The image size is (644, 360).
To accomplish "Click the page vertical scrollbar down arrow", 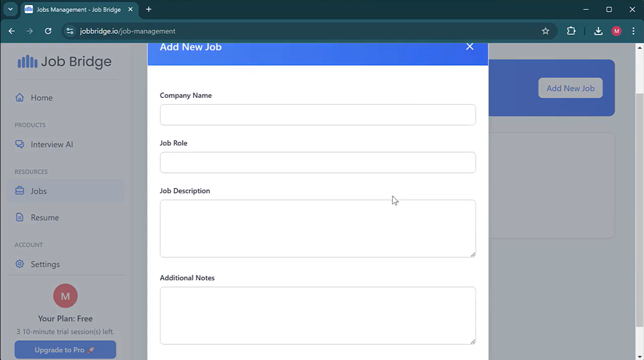I will click(639, 357).
